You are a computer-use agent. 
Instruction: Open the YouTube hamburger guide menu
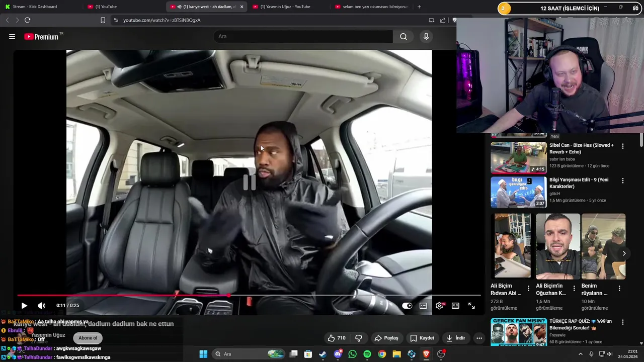point(12,37)
